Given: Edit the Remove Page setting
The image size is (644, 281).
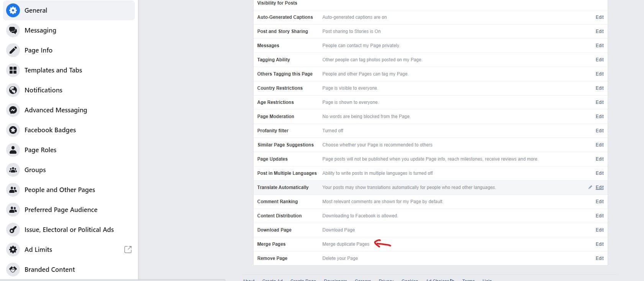Looking at the screenshot, I should coord(600,258).
